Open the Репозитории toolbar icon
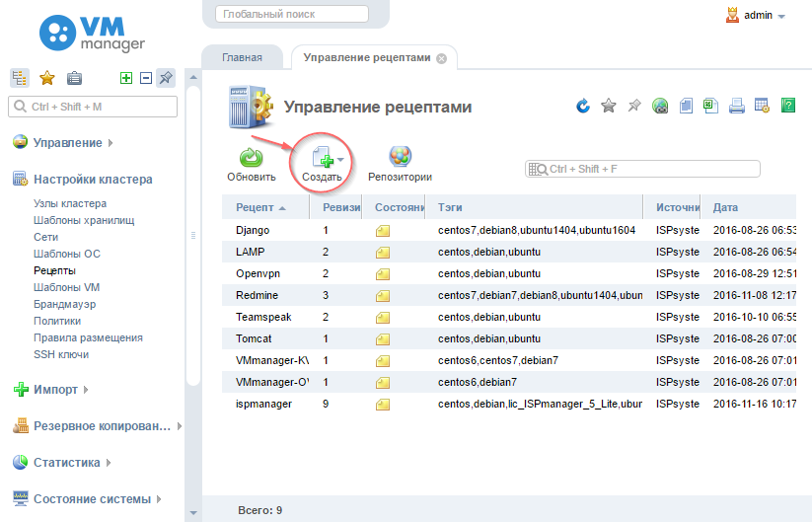 [x=400, y=156]
